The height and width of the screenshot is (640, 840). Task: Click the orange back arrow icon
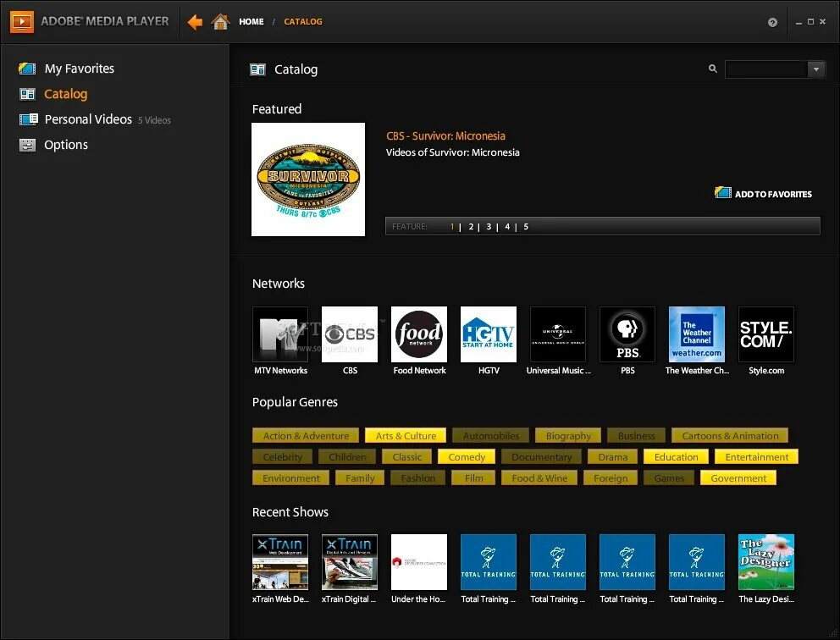coord(195,22)
